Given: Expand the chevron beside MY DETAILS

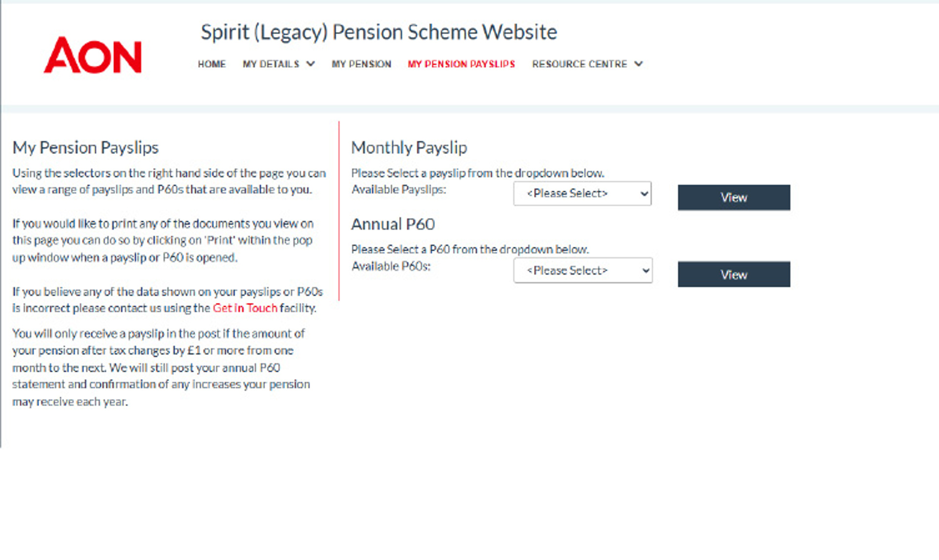Looking at the screenshot, I should [x=311, y=64].
